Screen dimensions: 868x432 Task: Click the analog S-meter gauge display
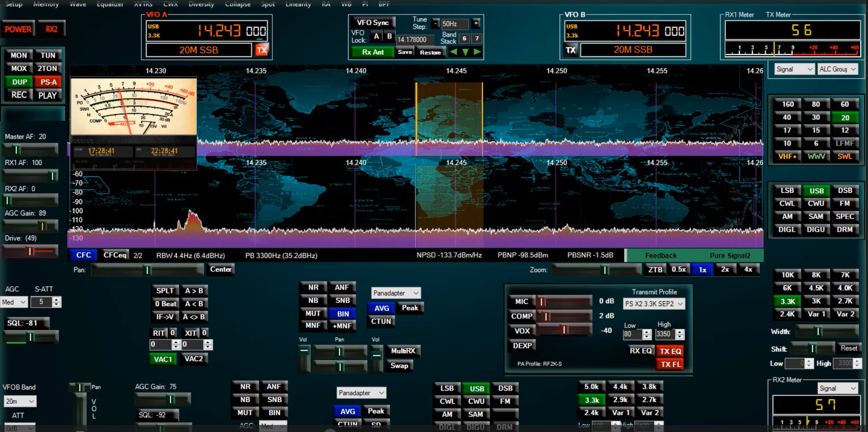pos(133,106)
